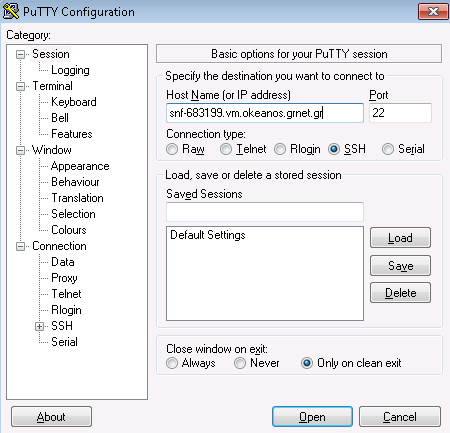
Task: Click the PuTTY icon in title bar
Action: point(11,11)
